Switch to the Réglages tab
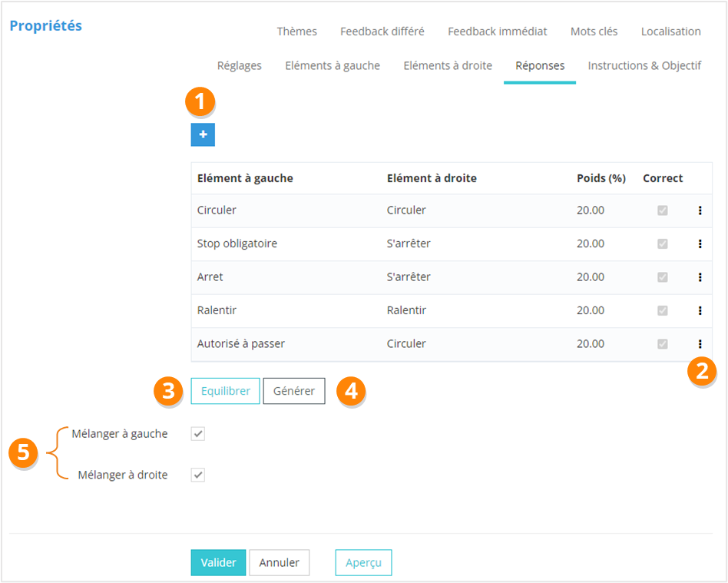 coord(239,65)
